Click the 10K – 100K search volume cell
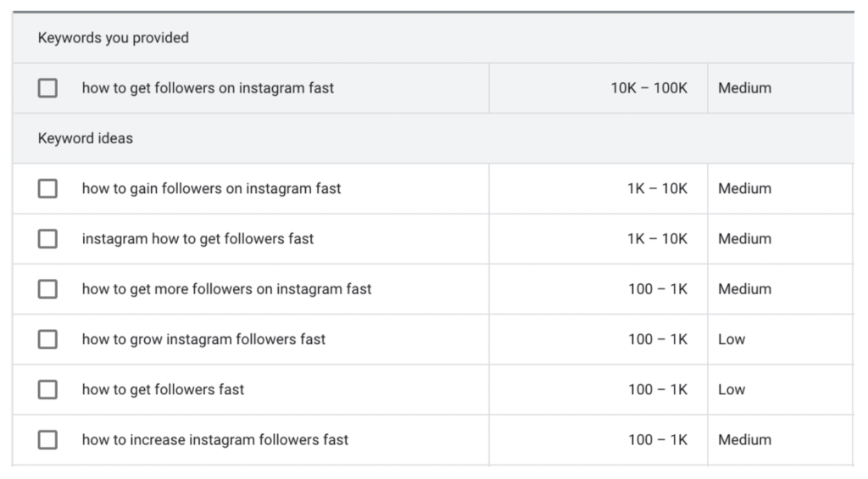 648,88
